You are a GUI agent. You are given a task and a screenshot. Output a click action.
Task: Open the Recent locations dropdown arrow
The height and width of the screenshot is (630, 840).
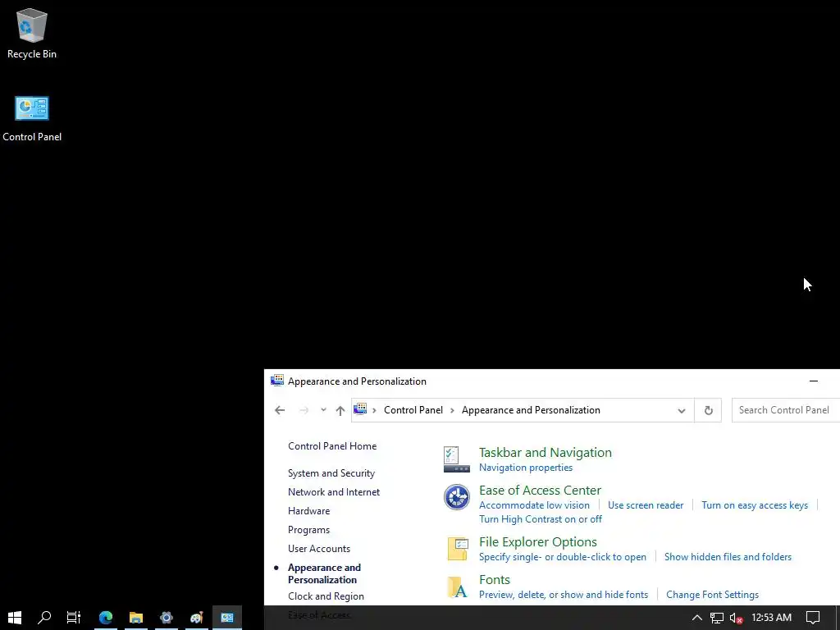(323, 410)
